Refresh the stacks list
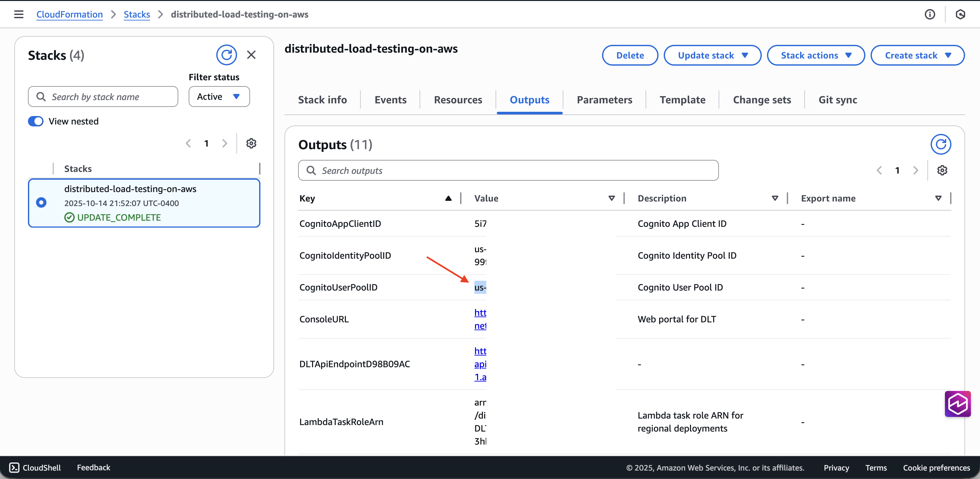The width and height of the screenshot is (980, 479). pos(226,55)
